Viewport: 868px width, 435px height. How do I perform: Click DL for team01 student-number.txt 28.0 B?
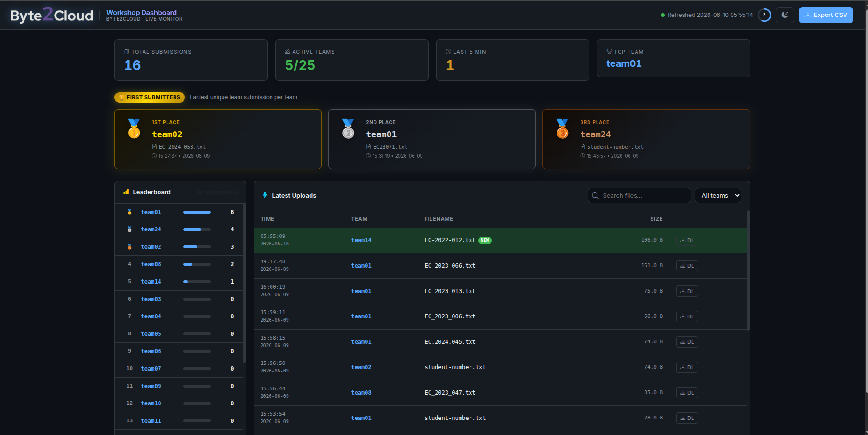(687, 418)
